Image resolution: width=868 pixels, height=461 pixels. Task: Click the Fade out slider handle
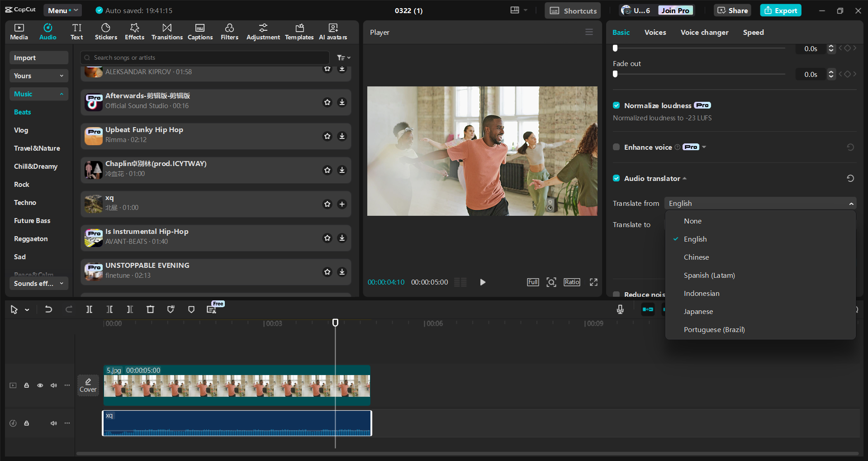pos(615,74)
